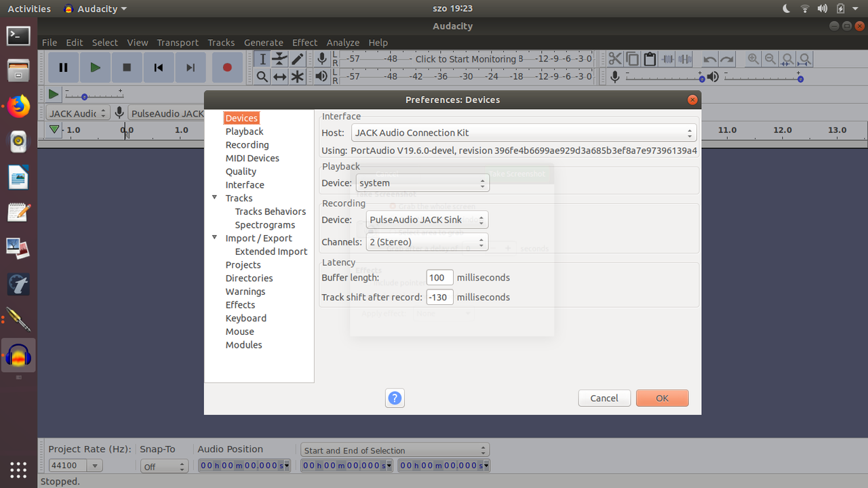Click Click to Start Monitoring on record meter
868x488 pixels.
(x=466, y=59)
